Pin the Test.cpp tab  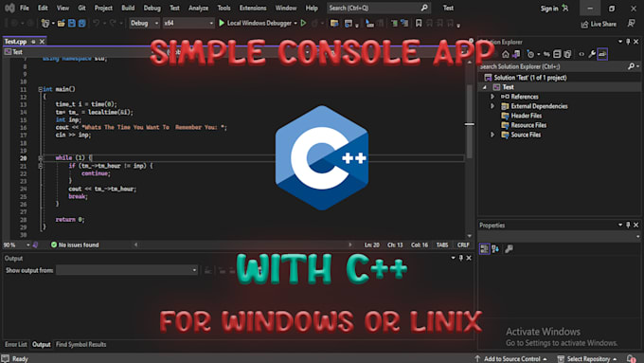33,42
